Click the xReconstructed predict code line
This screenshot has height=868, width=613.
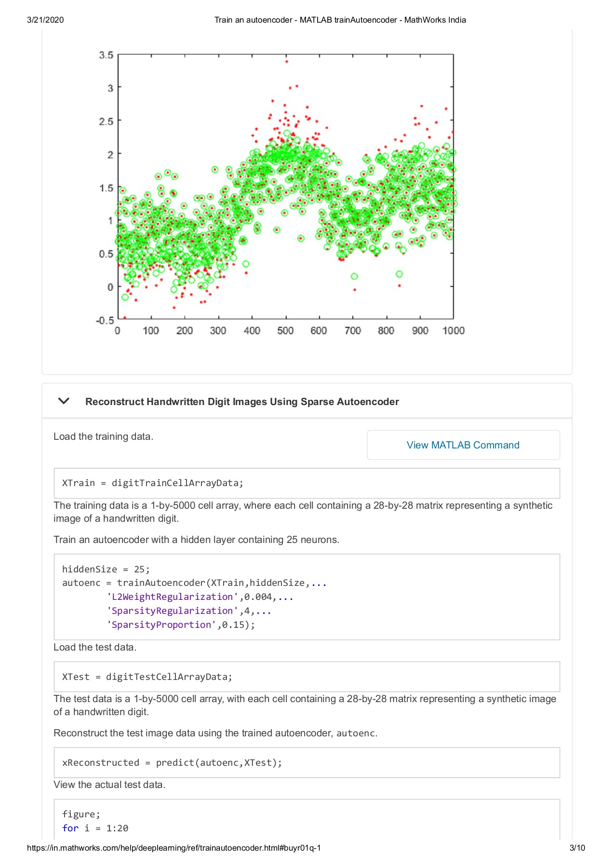[172, 763]
